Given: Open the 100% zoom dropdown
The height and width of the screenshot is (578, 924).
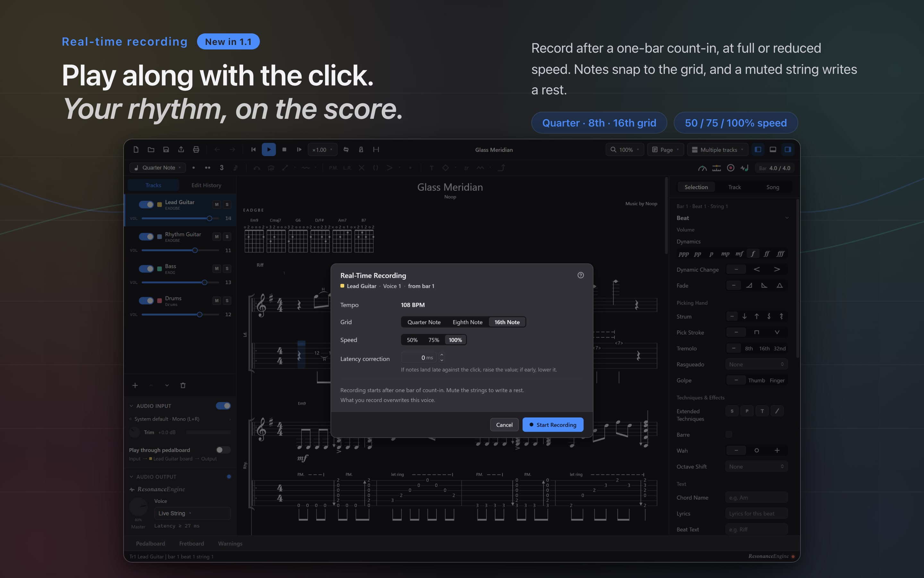Looking at the screenshot, I should coord(625,149).
